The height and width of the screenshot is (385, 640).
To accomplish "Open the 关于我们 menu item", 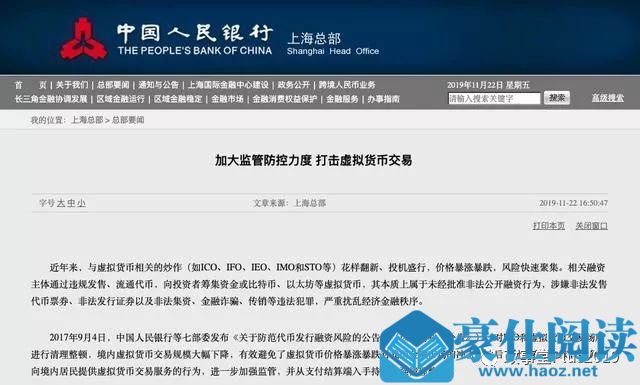I will pyautogui.click(x=72, y=85).
